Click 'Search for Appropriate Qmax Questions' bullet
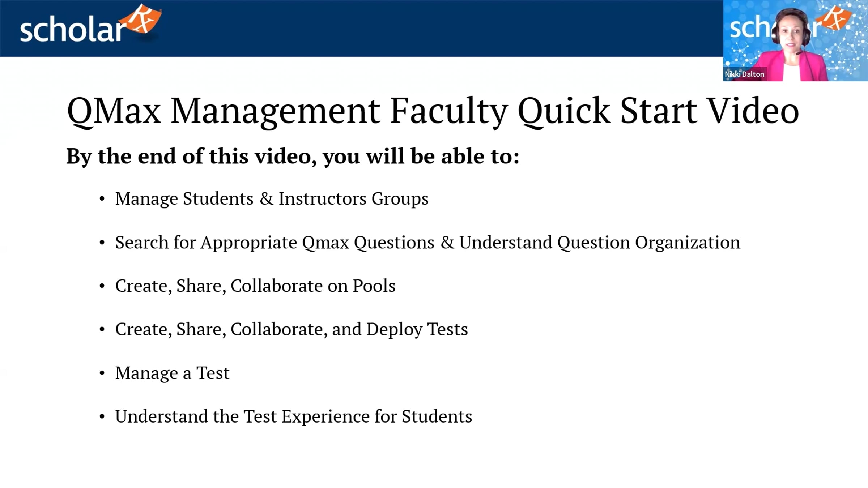 click(x=427, y=243)
